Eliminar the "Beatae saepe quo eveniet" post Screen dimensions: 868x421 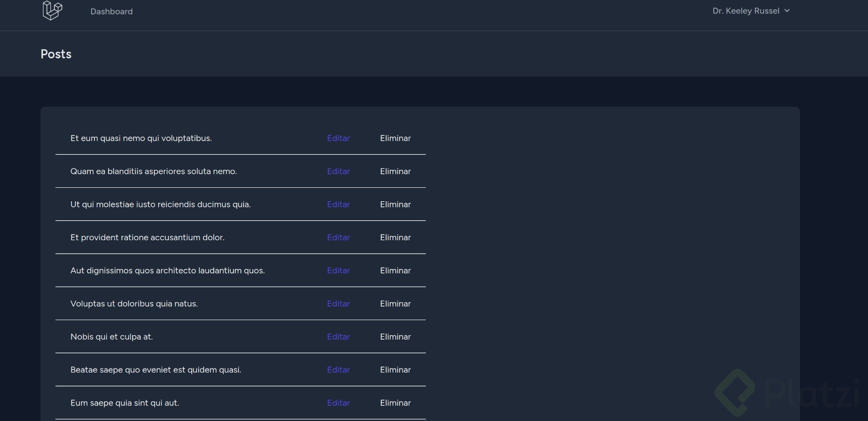pyautogui.click(x=395, y=370)
